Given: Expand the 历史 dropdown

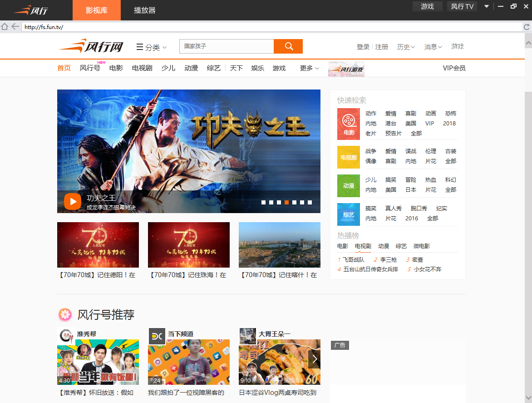Looking at the screenshot, I should pos(406,47).
